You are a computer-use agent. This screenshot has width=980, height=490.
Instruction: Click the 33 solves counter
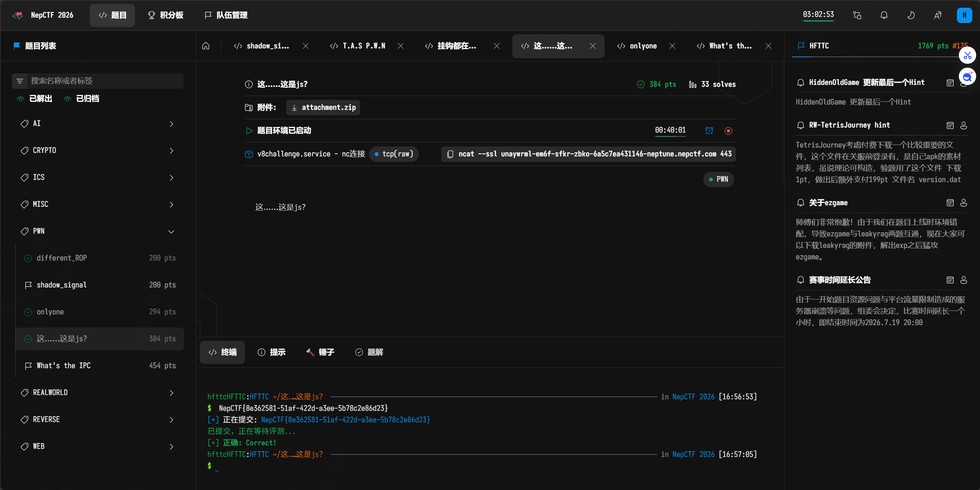pyautogui.click(x=712, y=85)
